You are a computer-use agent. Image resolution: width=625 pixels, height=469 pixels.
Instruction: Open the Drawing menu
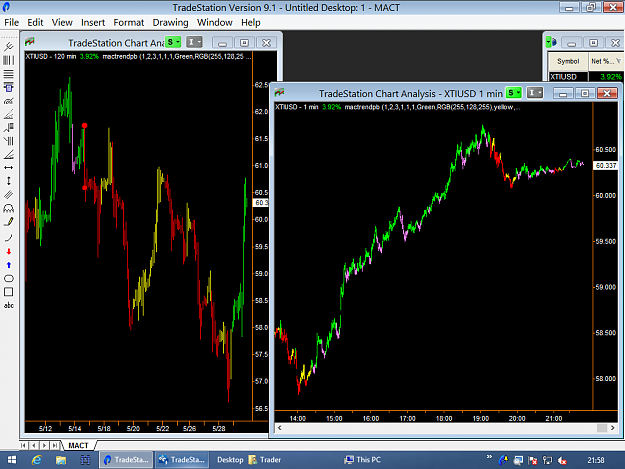[x=170, y=22]
